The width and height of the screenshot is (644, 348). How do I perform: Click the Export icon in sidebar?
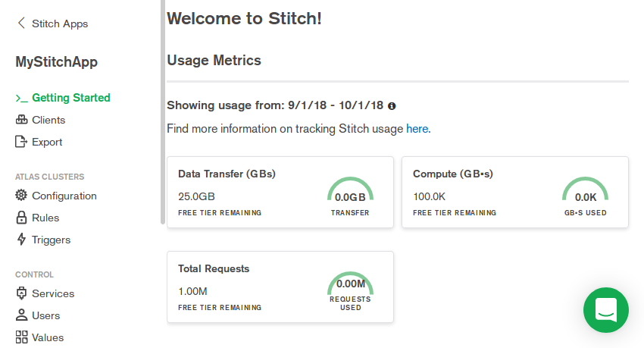point(21,142)
